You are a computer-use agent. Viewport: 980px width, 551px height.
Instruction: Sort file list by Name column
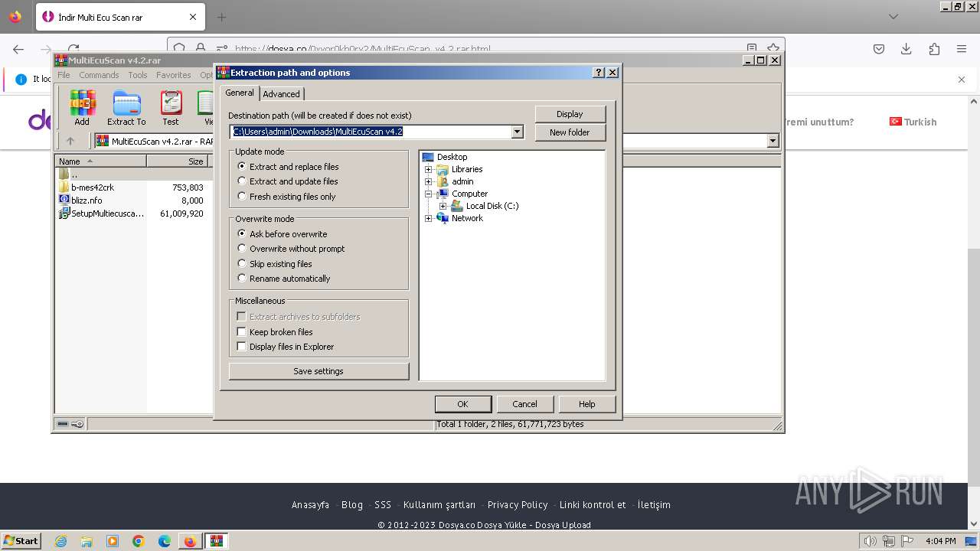tap(101, 161)
